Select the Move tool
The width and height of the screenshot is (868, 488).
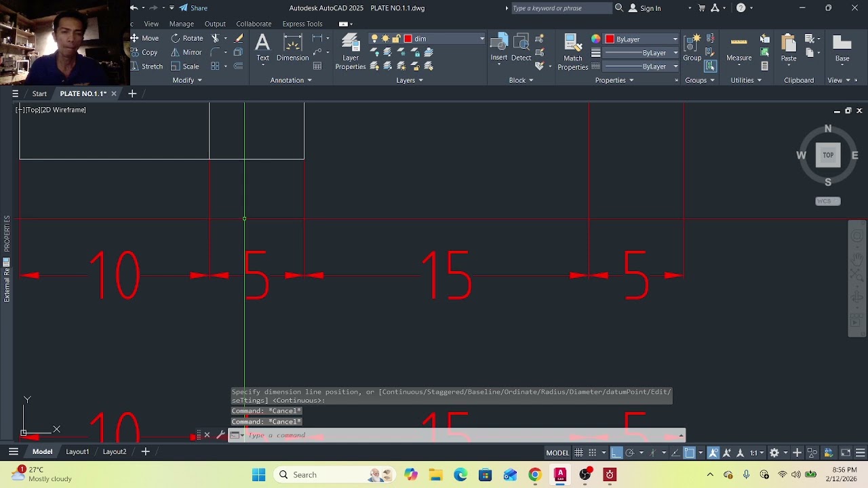pos(144,39)
